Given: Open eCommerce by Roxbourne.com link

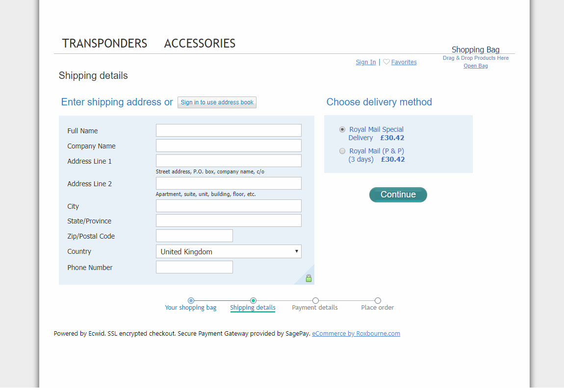Looking at the screenshot, I should [356, 333].
